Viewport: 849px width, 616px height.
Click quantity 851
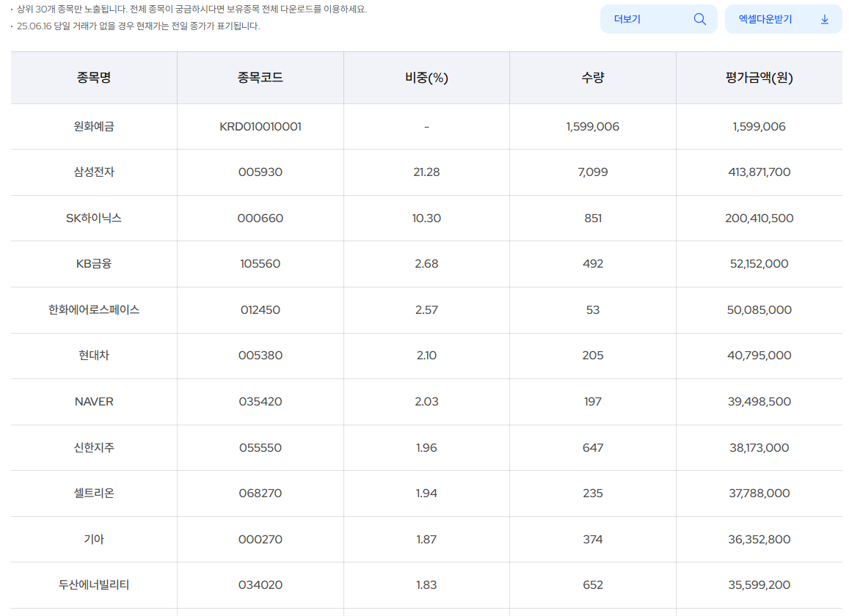[593, 218]
